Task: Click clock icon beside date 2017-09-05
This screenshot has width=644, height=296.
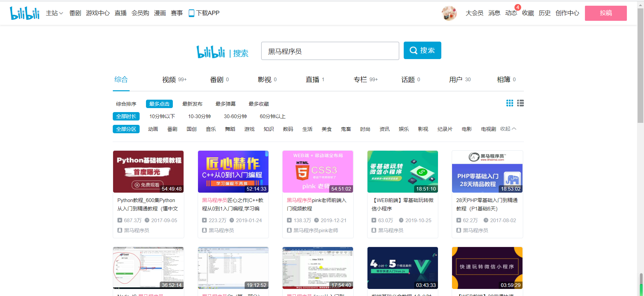Action: 147,220
